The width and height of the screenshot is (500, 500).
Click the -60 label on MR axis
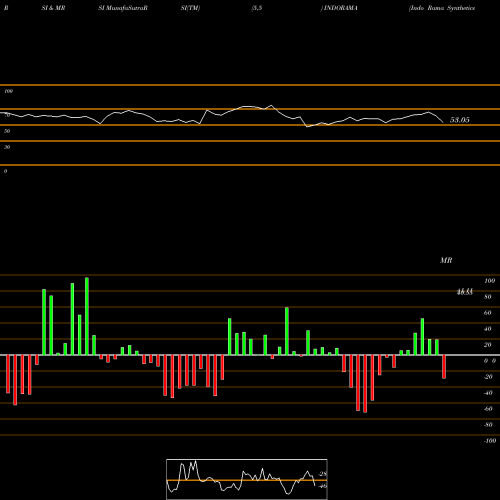[x=488, y=409]
